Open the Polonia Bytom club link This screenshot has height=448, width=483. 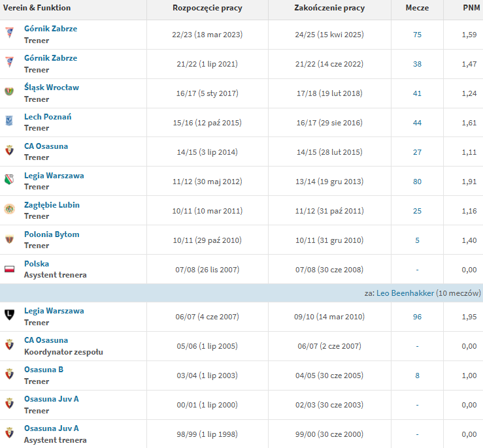52,234
